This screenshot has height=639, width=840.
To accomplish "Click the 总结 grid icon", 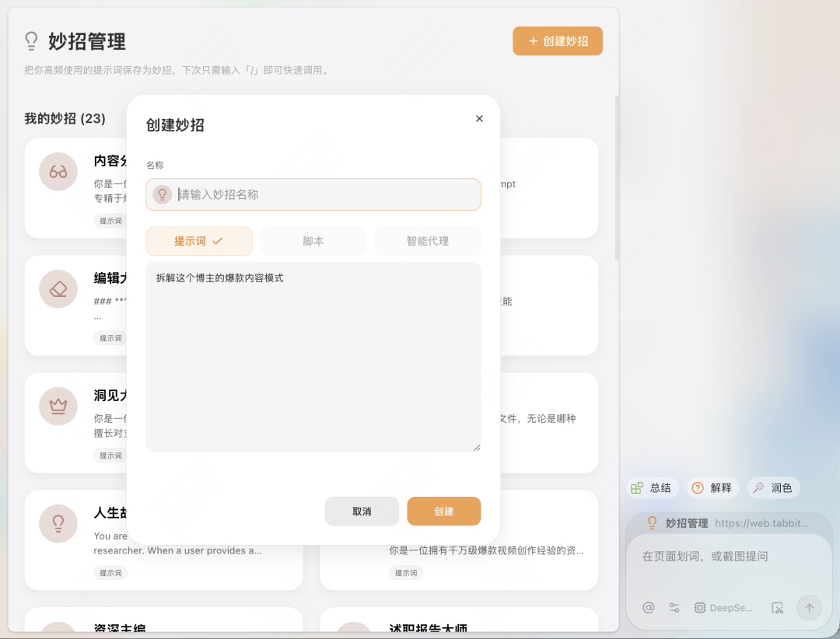I will coord(636,488).
